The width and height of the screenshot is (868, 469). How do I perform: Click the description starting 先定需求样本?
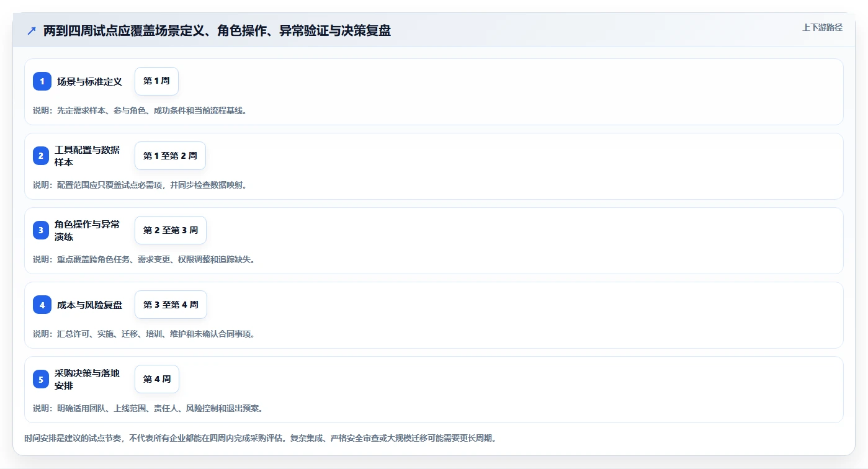(140, 110)
